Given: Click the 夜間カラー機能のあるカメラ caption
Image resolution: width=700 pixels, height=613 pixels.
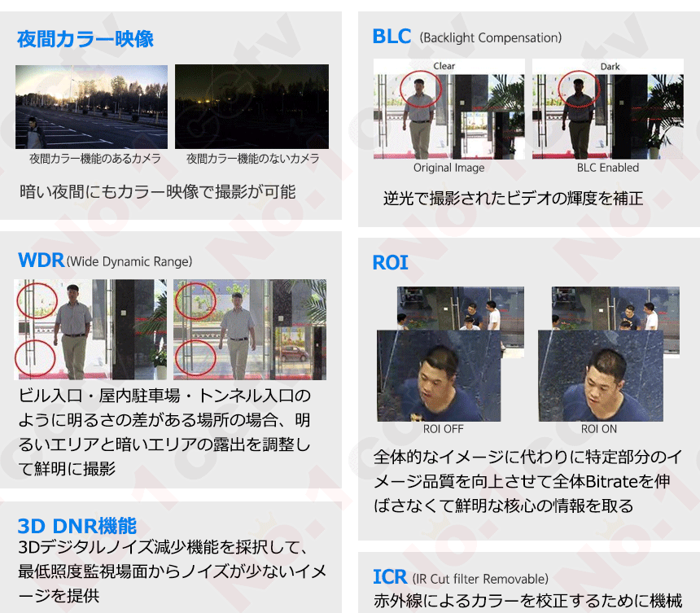Looking at the screenshot, I should (95, 159).
